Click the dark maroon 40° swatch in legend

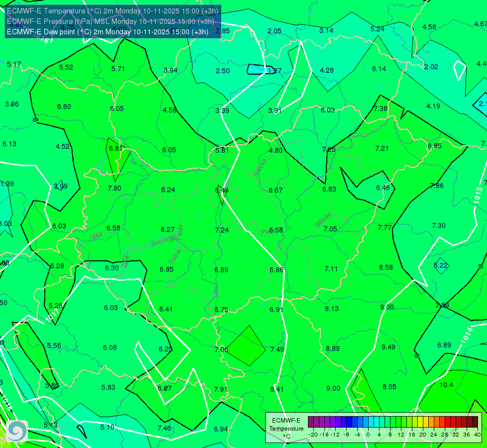[x=475, y=422]
